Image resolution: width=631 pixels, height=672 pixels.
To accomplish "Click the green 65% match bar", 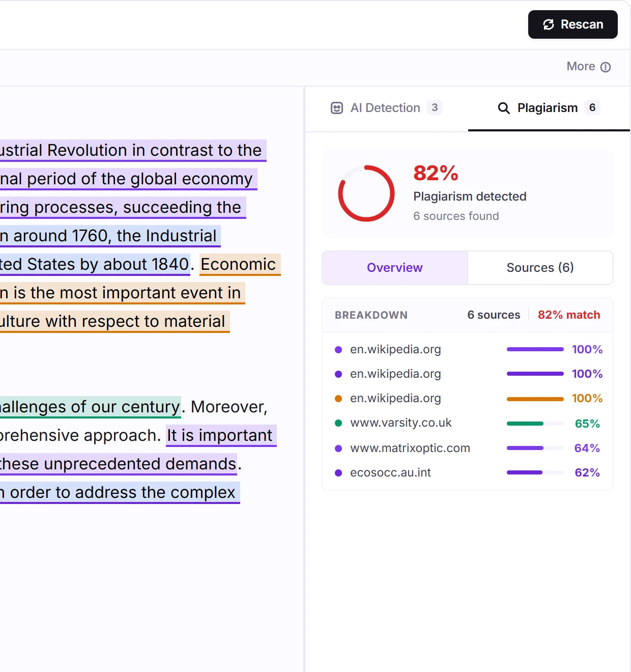I will pyautogui.click(x=535, y=424).
